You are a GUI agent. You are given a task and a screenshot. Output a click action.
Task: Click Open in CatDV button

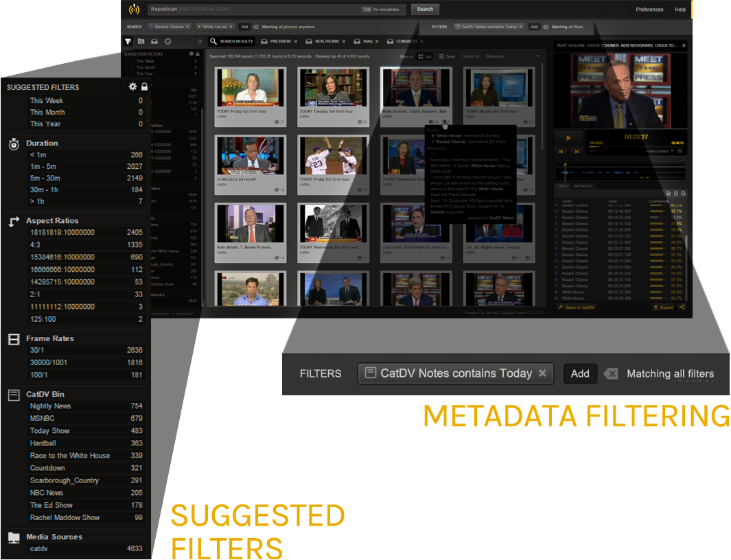pyautogui.click(x=577, y=307)
